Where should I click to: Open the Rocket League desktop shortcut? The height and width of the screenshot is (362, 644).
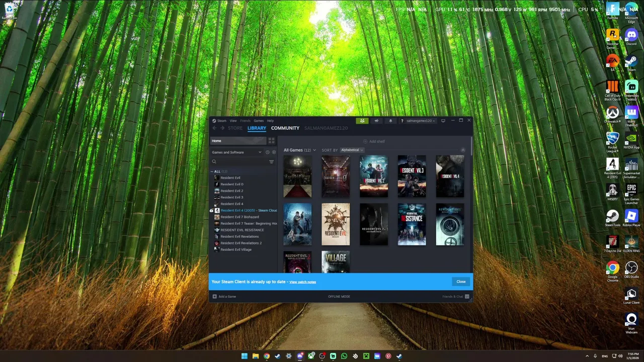[x=612, y=142]
